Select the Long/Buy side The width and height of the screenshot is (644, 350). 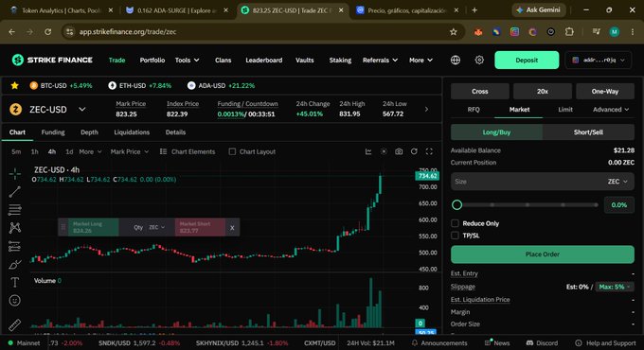[x=496, y=132]
